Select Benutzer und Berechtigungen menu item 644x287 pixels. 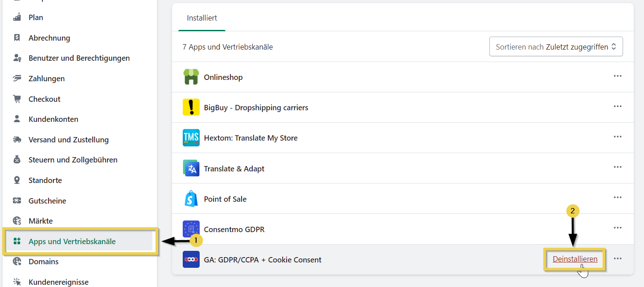click(x=79, y=58)
